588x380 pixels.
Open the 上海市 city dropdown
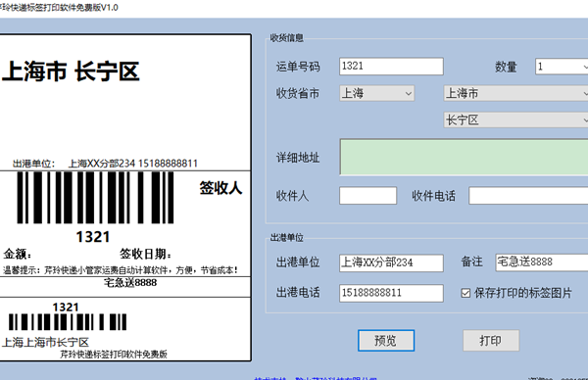tap(516, 93)
